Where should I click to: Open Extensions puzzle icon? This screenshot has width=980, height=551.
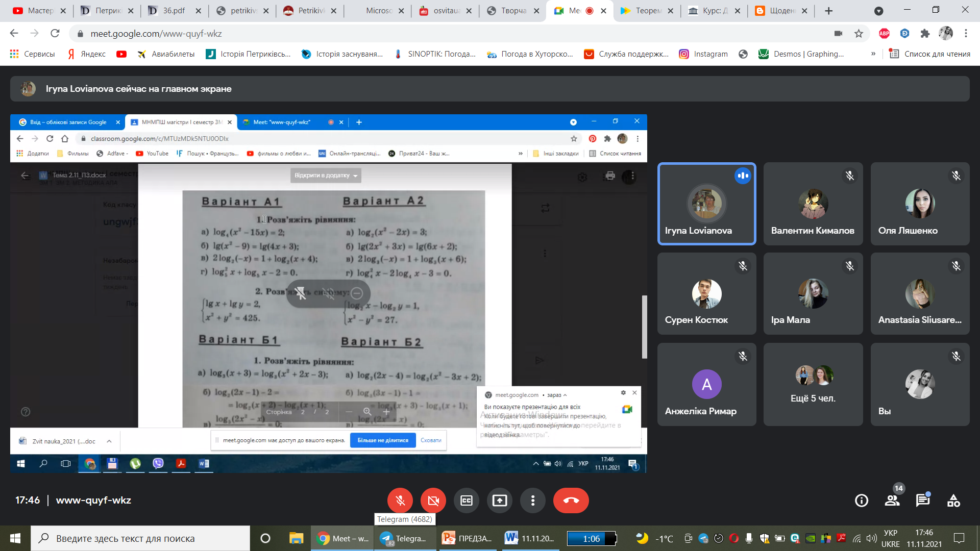tap(925, 34)
